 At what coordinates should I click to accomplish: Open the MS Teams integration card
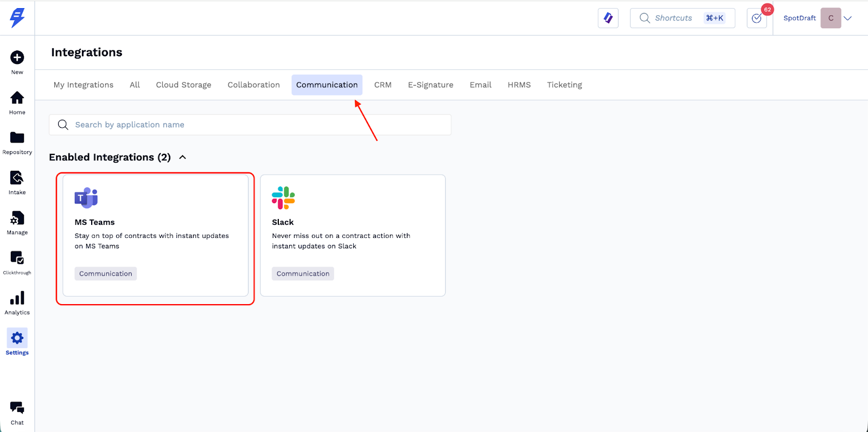coord(155,235)
